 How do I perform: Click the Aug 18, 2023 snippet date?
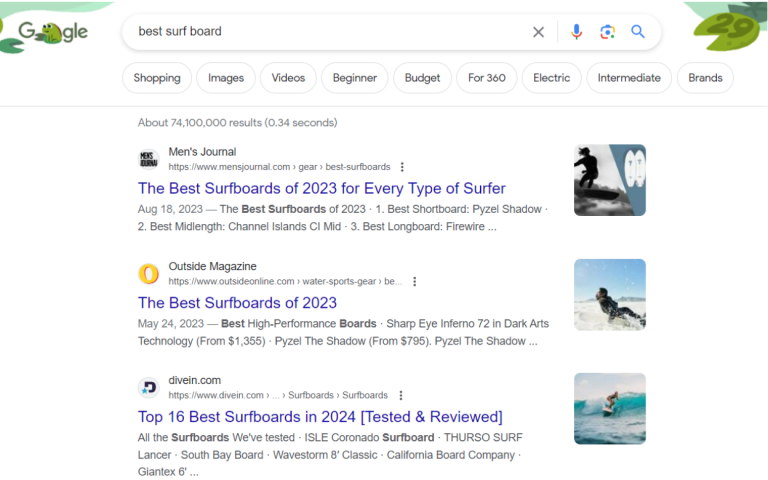pos(170,209)
